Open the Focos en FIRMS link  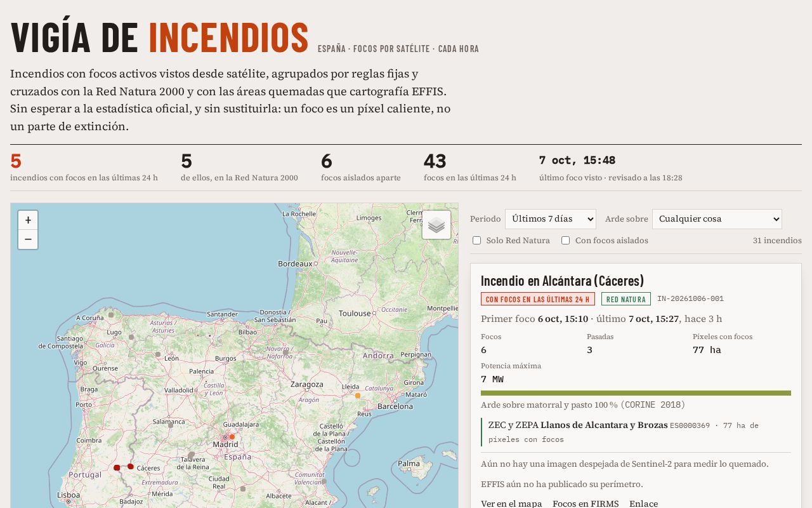pyautogui.click(x=586, y=504)
